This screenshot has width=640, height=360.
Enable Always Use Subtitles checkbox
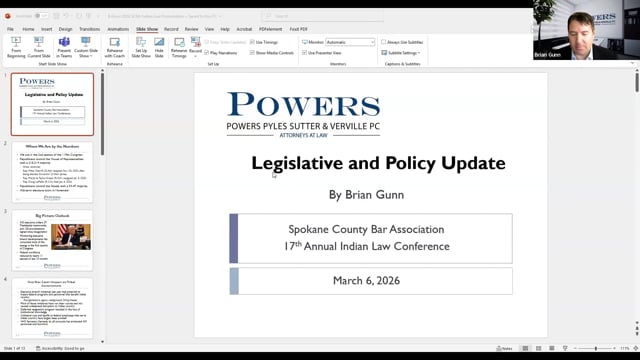point(384,42)
